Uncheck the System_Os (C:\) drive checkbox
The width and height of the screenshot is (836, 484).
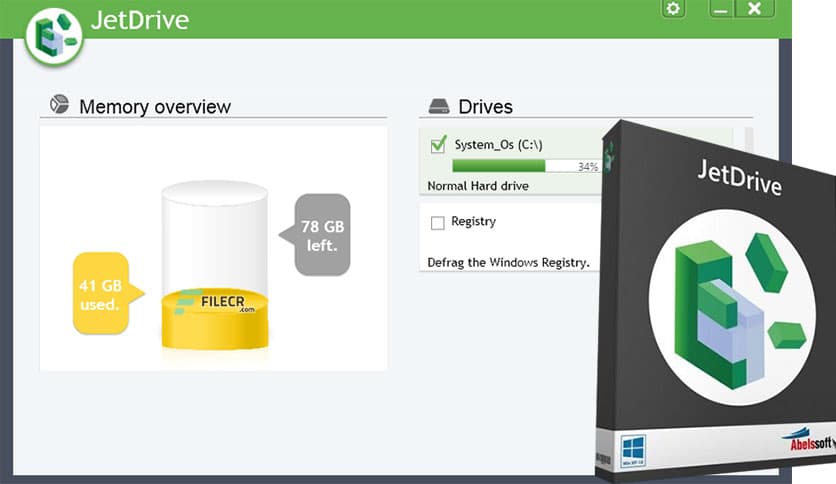[438, 145]
